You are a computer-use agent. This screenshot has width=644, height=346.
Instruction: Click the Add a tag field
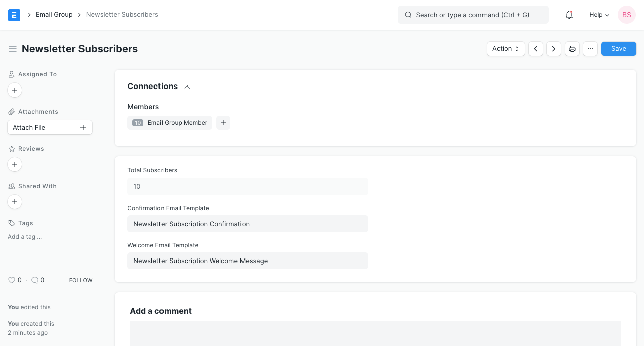coord(24,236)
